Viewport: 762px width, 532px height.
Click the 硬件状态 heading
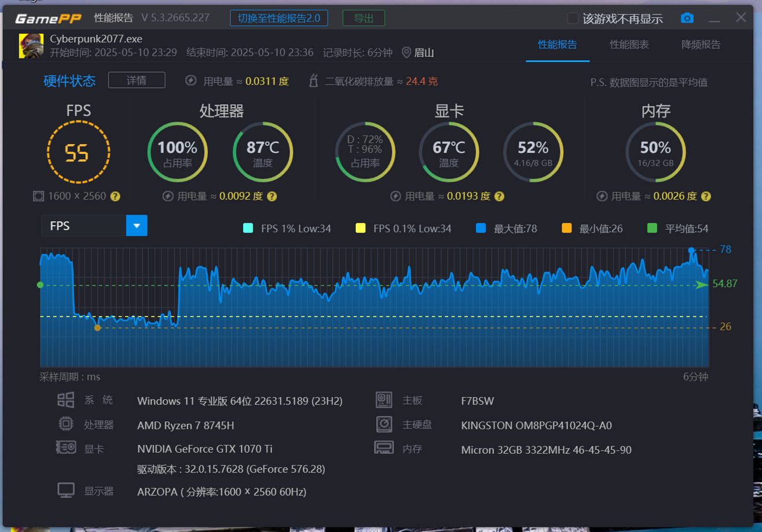[x=69, y=80]
